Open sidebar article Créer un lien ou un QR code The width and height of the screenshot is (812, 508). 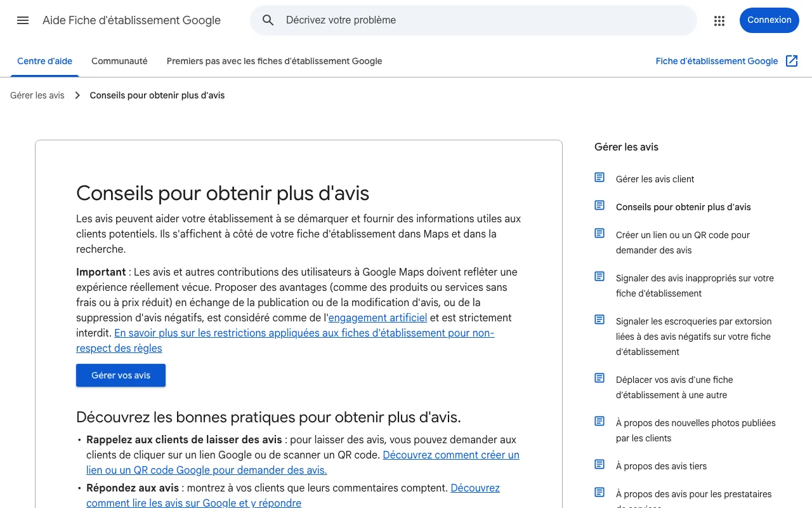pyautogui.click(x=683, y=243)
